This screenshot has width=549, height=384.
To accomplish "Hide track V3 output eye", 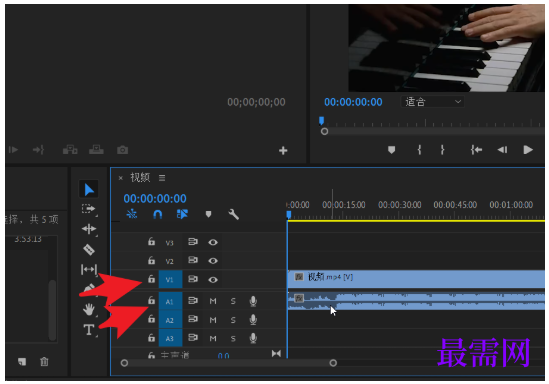I will (x=213, y=242).
